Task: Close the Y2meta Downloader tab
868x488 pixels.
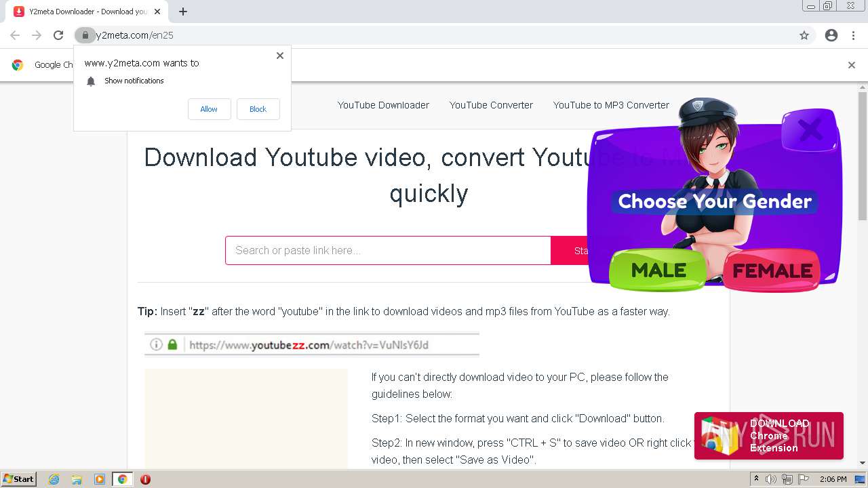Action: tap(157, 12)
